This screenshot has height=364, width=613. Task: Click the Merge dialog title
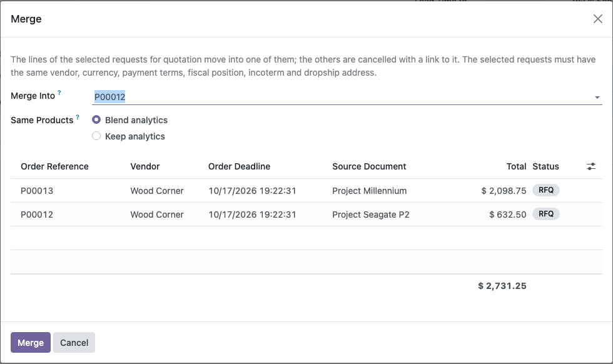(26, 19)
